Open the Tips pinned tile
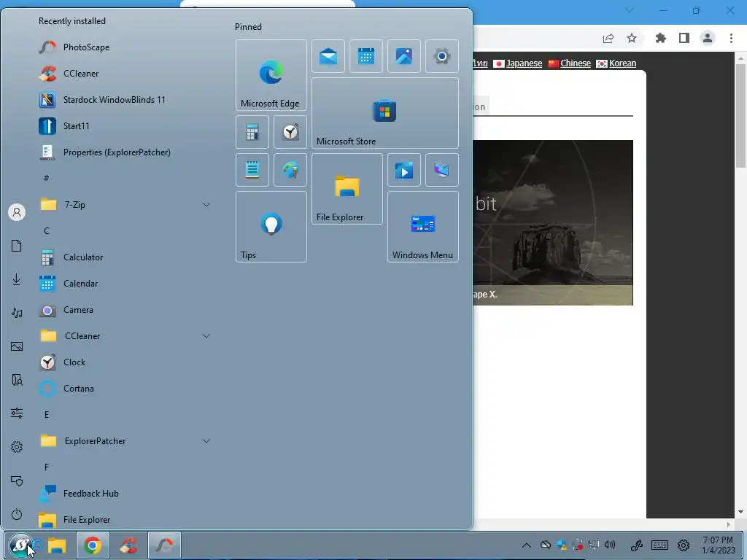747x560 pixels. click(x=271, y=227)
